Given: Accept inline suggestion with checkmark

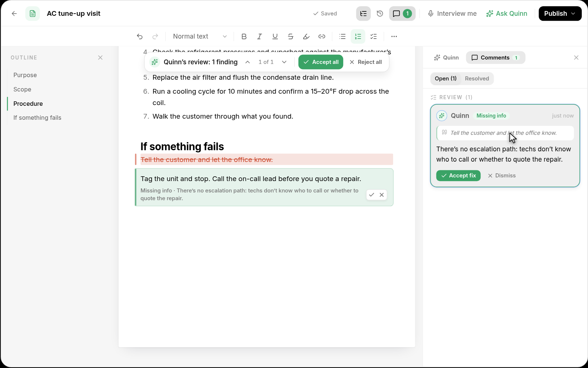Looking at the screenshot, I should [x=371, y=195].
